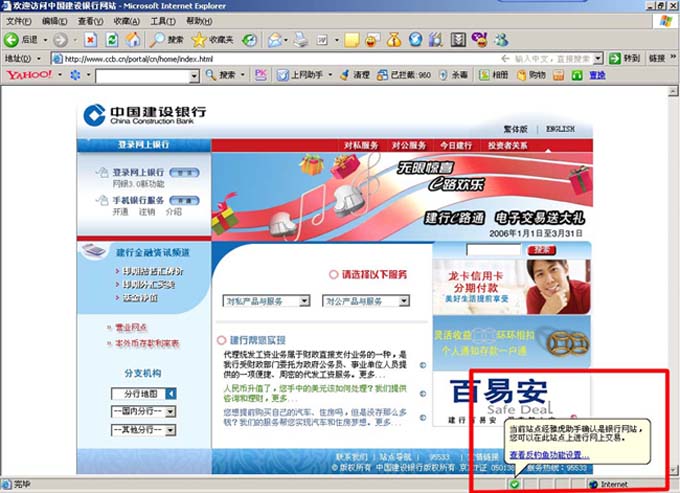The width and height of the screenshot is (680, 493).
Task: Click the Edit page icon
Action: click(322, 40)
